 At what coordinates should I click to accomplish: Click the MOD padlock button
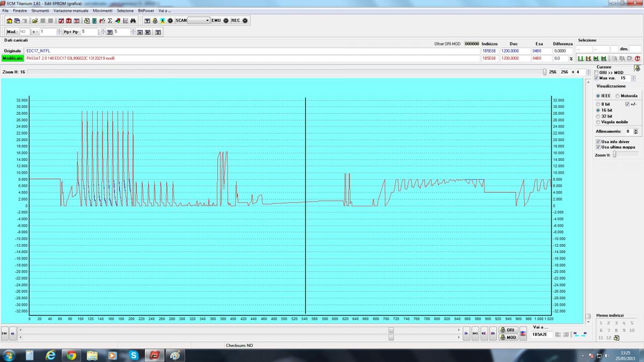(x=508, y=337)
